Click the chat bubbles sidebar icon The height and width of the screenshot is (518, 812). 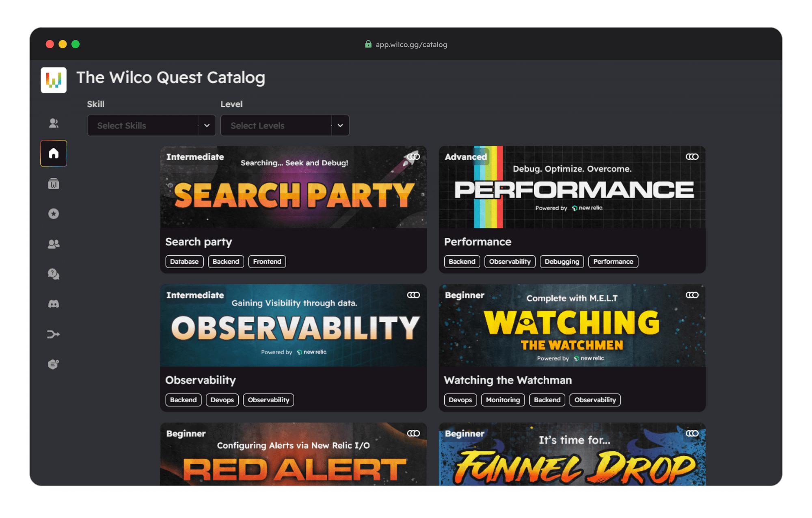click(54, 274)
